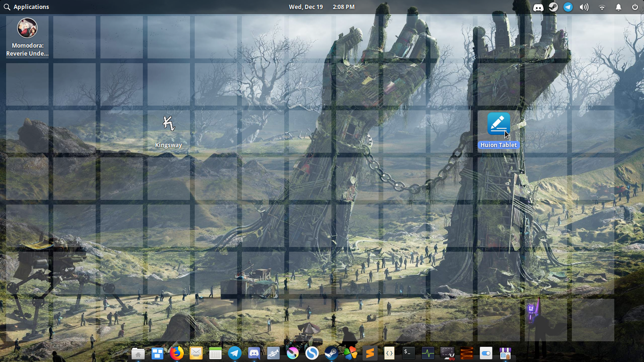Select the Huion Tablet desktop icon

[499, 131]
